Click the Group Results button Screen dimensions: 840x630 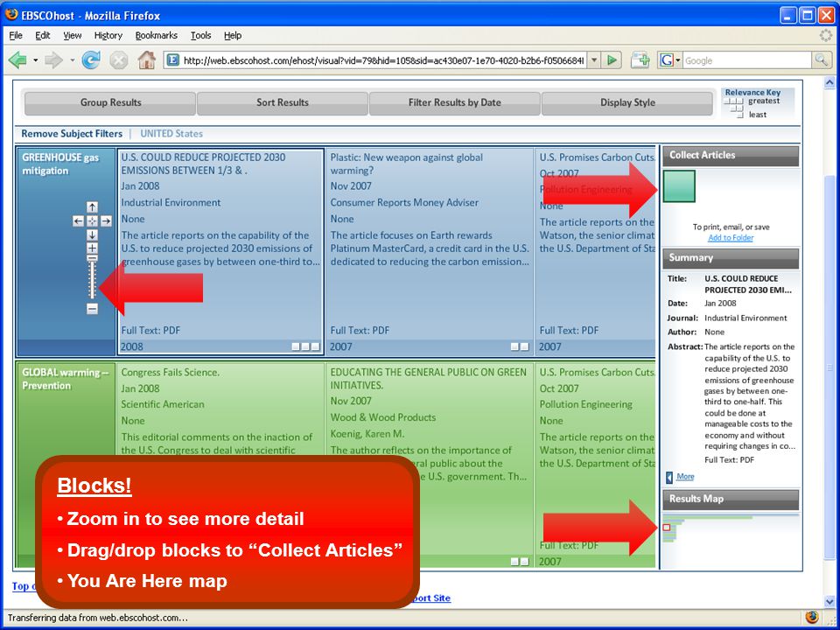click(110, 103)
